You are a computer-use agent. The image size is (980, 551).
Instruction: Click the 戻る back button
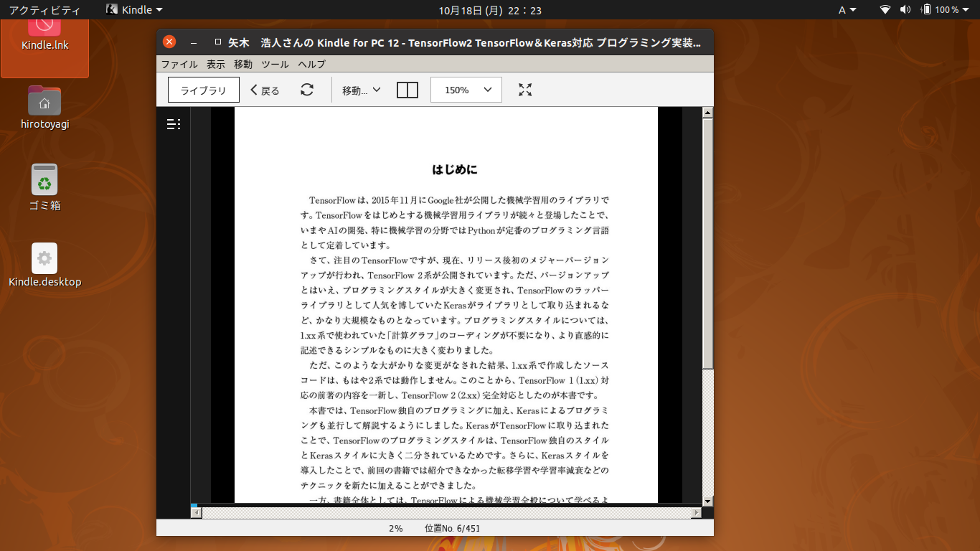tap(265, 90)
